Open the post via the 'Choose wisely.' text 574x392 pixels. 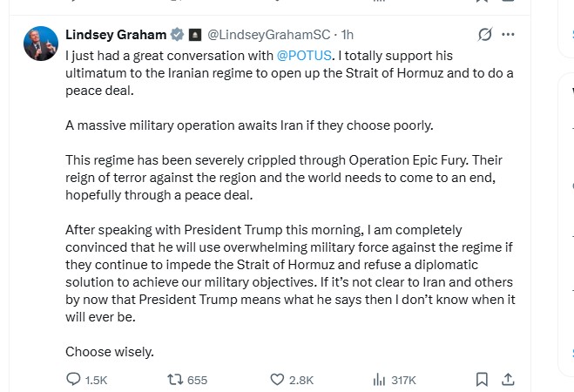click(110, 352)
